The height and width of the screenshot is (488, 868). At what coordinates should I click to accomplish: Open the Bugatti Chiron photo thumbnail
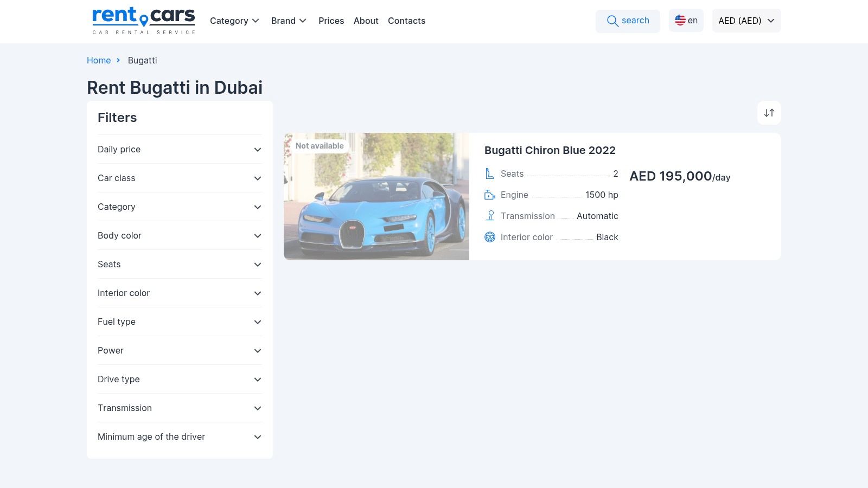[x=376, y=196]
